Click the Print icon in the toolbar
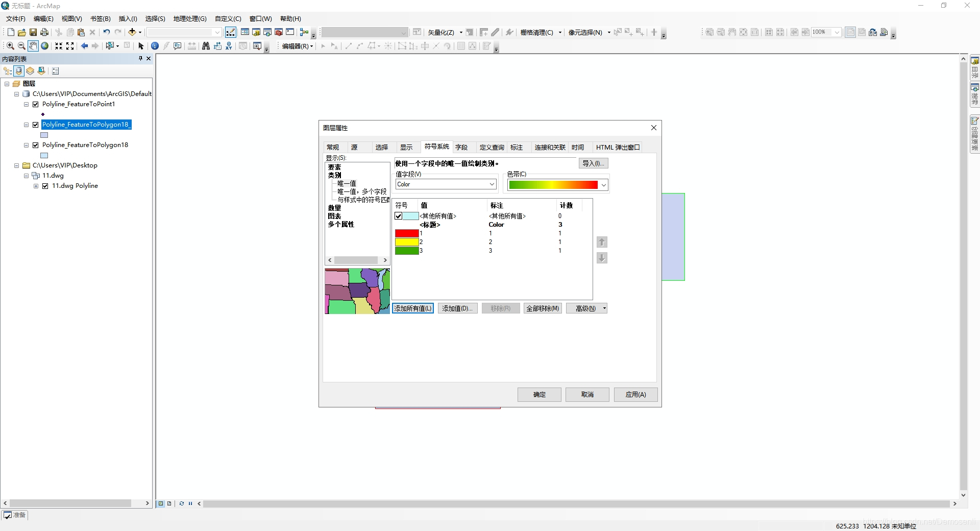 pos(44,32)
